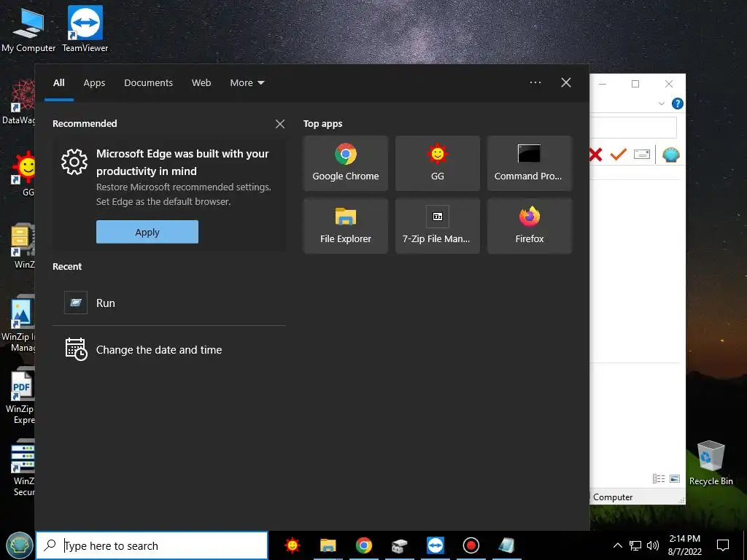This screenshot has height=560, width=747.
Task: Open Run from Recent list
Action: coord(169,303)
